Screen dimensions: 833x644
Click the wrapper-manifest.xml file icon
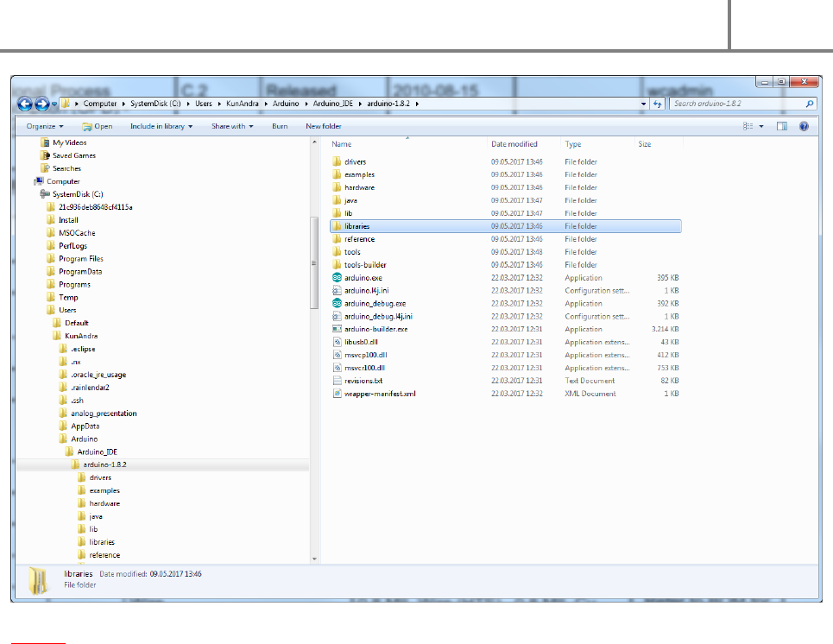[x=337, y=393]
